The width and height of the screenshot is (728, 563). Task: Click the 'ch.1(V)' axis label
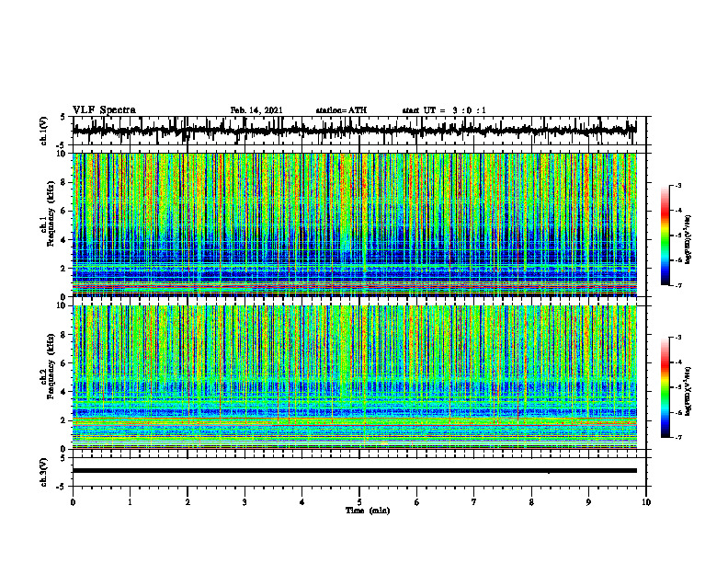click(x=44, y=131)
